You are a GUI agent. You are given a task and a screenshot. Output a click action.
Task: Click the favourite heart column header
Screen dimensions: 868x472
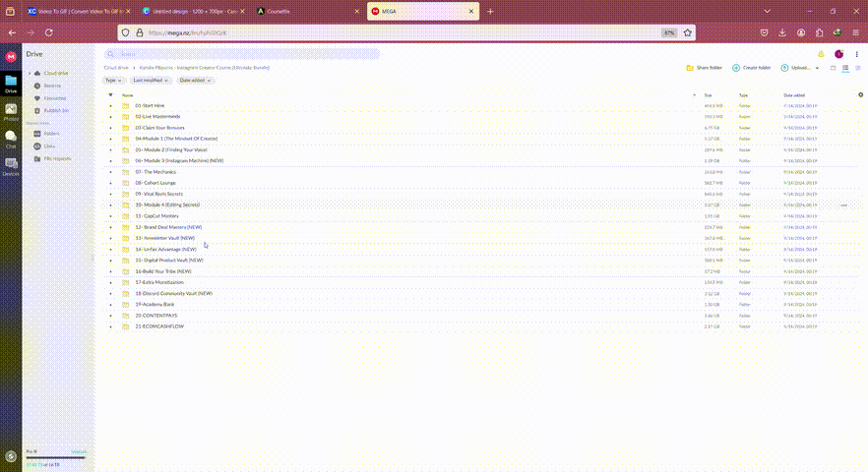110,95
